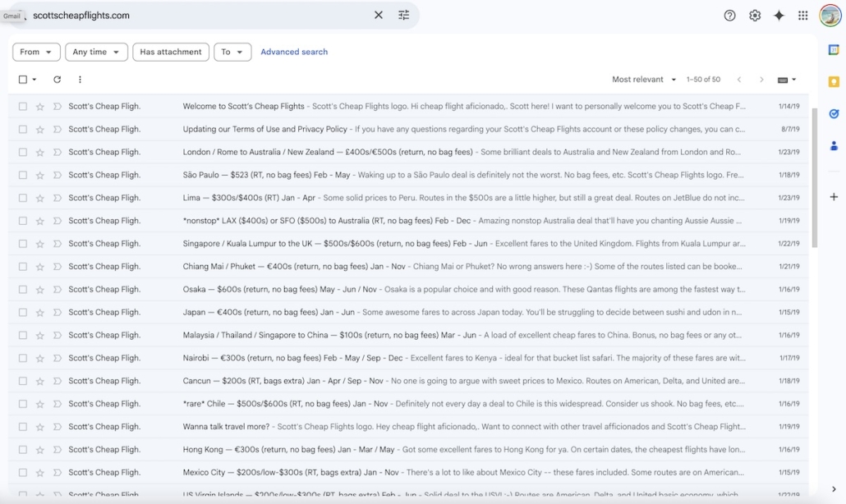Click the sender name on the Nairobi email

[x=104, y=358]
